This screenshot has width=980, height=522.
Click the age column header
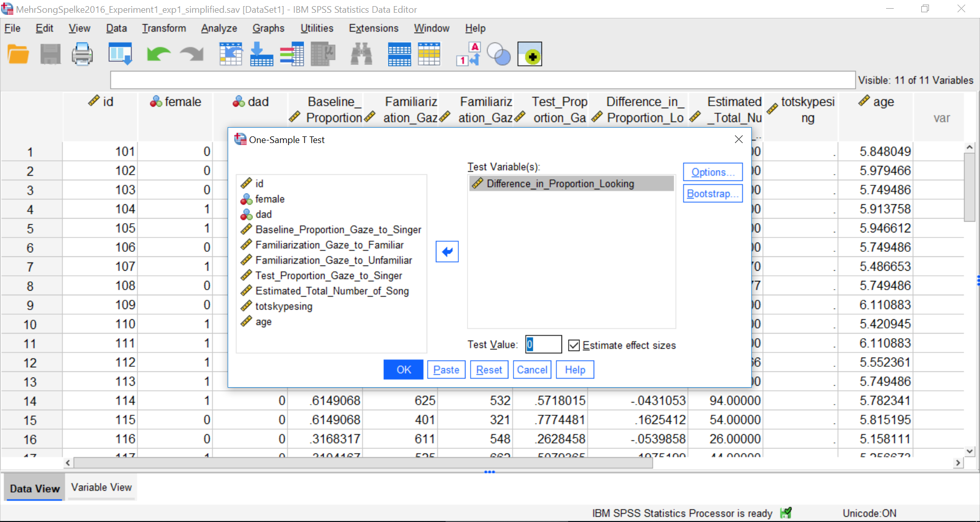pos(876,116)
